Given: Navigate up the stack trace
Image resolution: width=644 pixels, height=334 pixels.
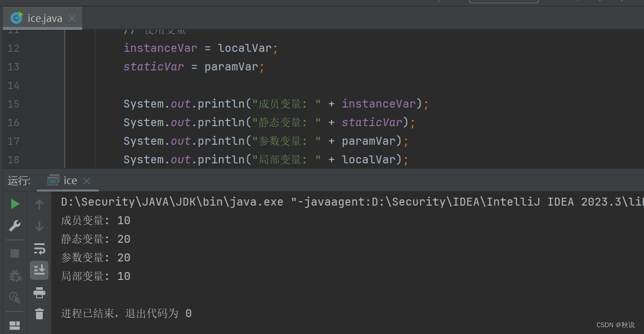Looking at the screenshot, I should (38, 204).
